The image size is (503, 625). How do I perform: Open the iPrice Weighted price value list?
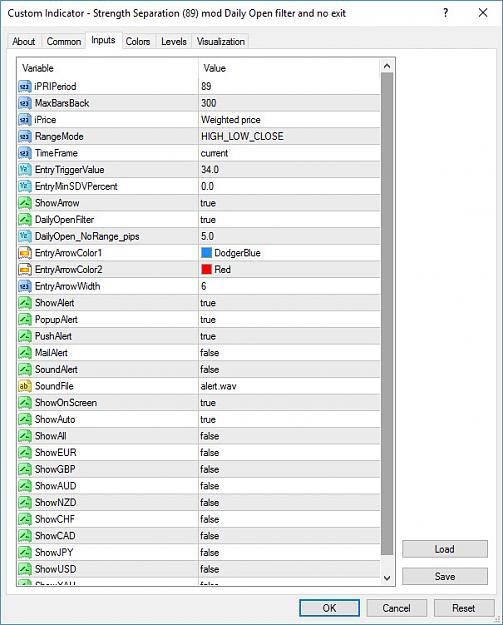[x=289, y=120]
